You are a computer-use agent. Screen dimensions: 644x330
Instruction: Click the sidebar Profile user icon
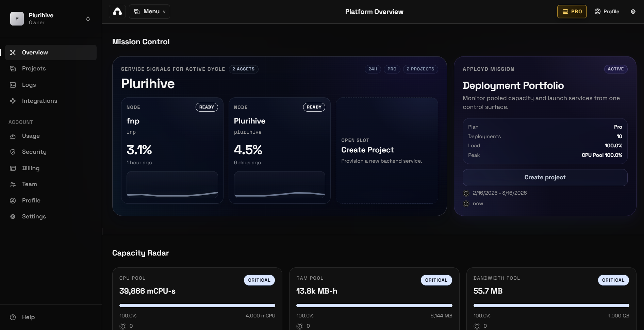pos(13,200)
